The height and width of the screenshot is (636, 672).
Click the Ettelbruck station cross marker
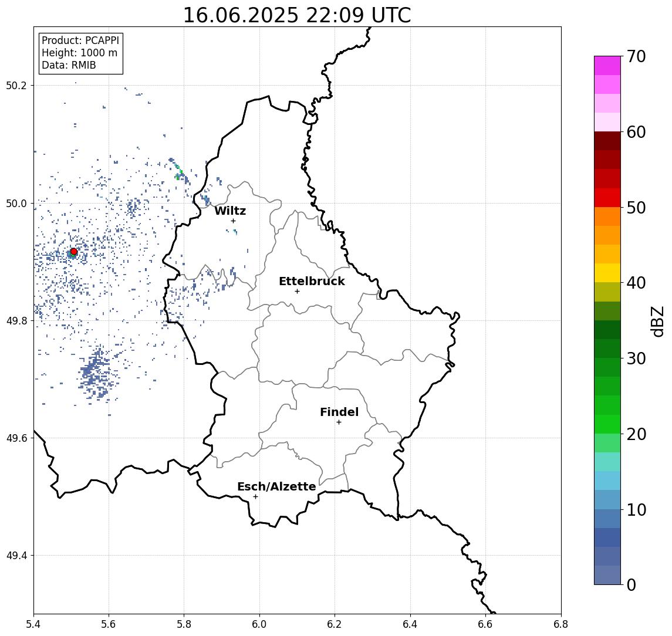click(x=297, y=292)
